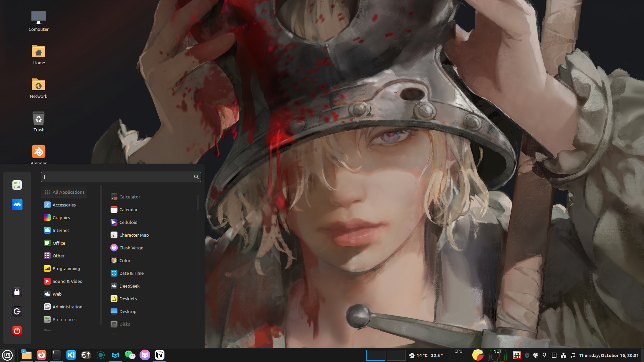The height and width of the screenshot is (362, 644).
Task: Switch to the second workspace
Action: coord(396,355)
